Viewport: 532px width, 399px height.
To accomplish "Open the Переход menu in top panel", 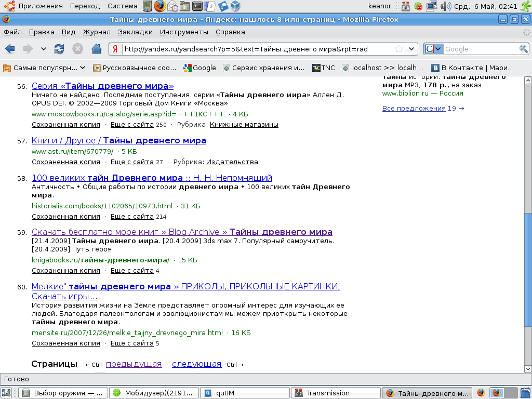I will pyautogui.click(x=85, y=6).
